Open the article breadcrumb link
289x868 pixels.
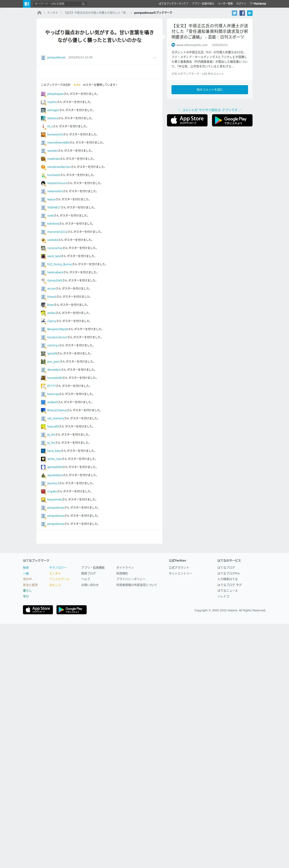point(96,13)
